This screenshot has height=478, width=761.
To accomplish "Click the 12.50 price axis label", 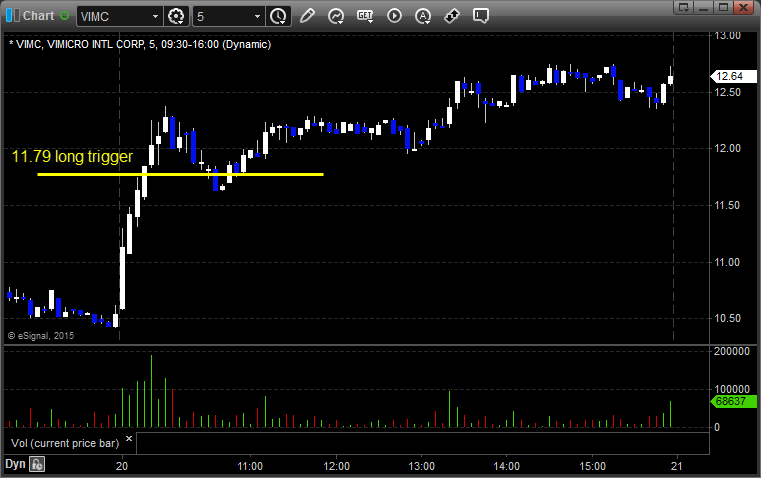I will (728, 92).
